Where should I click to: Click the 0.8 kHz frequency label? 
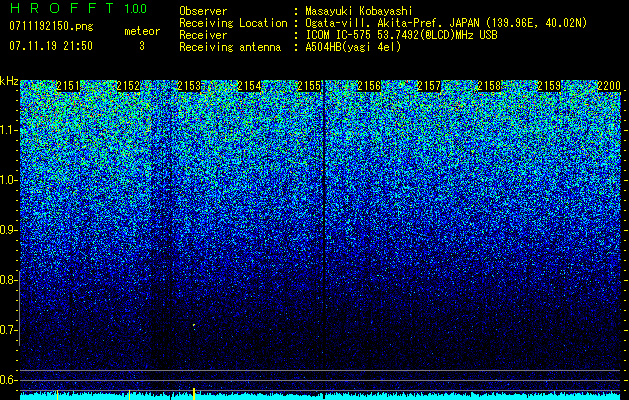7,280
